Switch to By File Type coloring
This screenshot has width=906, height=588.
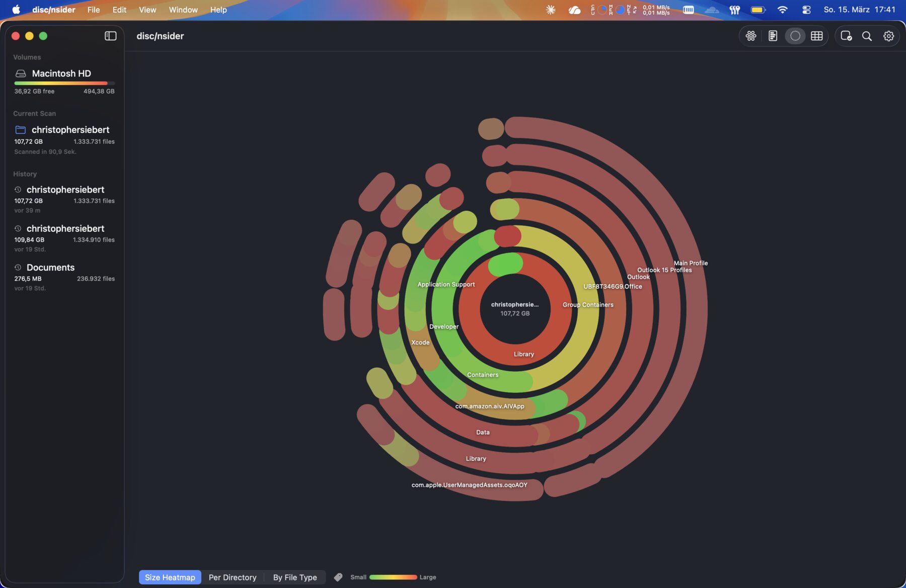pyautogui.click(x=295, y=577)
